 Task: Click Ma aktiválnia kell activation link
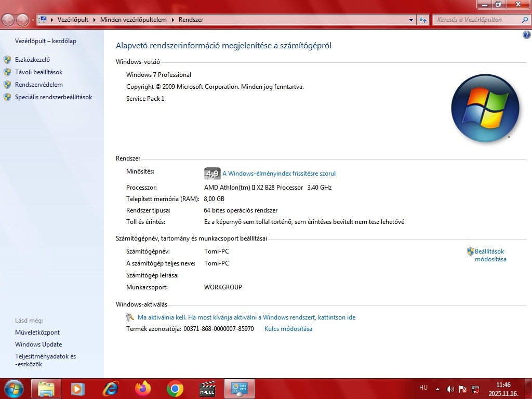[x=247, y=317]
